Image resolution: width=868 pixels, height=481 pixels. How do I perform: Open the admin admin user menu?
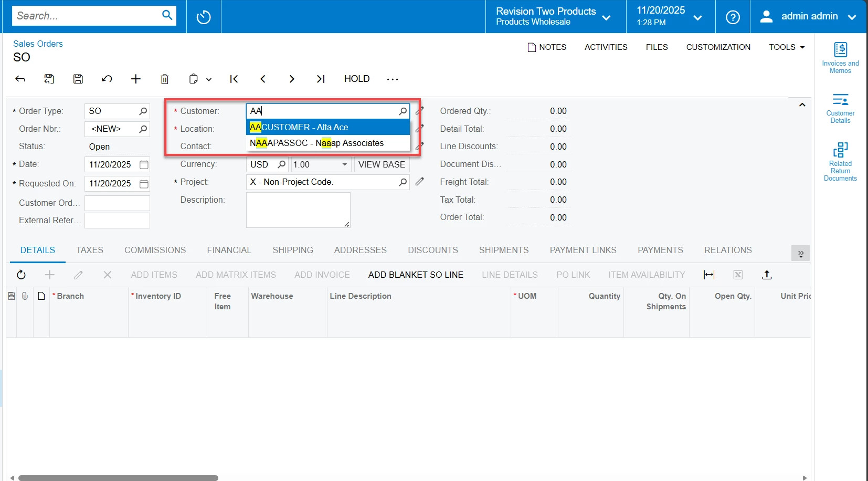808,16
